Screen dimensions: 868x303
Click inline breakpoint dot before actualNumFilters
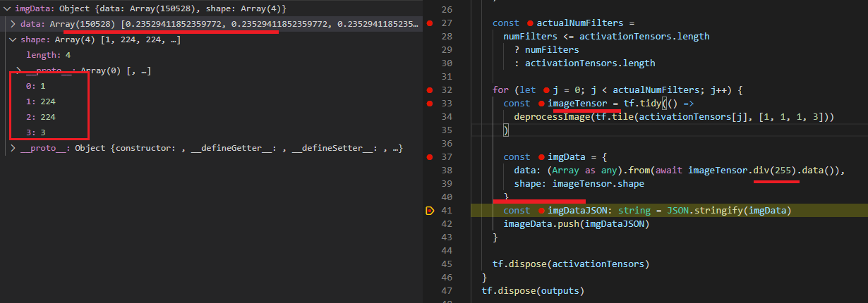(530, 23)
